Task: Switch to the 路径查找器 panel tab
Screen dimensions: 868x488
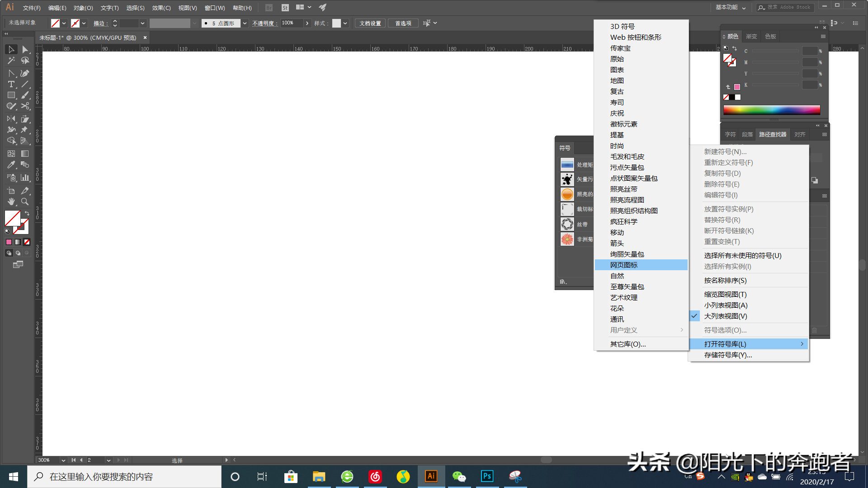Action: point(772,134)
